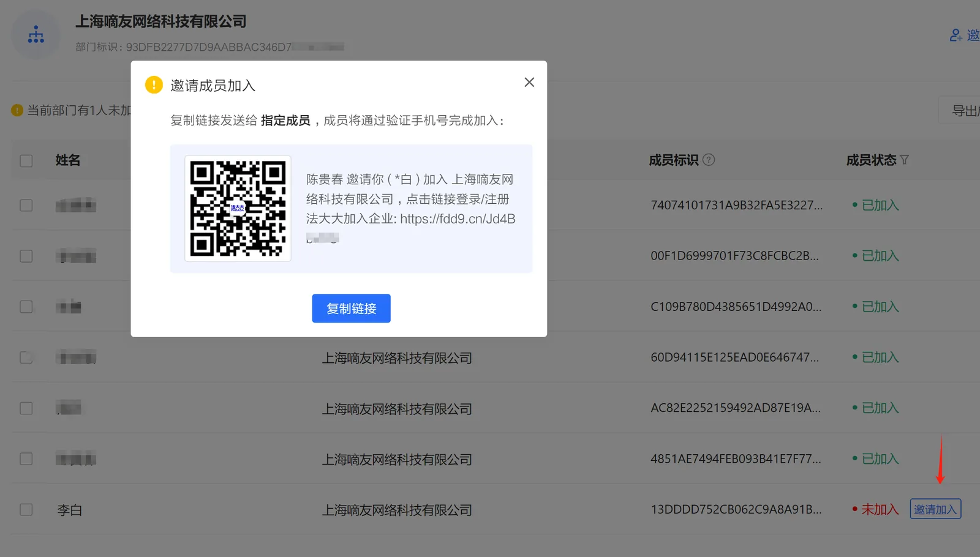
Task: Click the invitation message text in dialog
Action: (410, 208)
